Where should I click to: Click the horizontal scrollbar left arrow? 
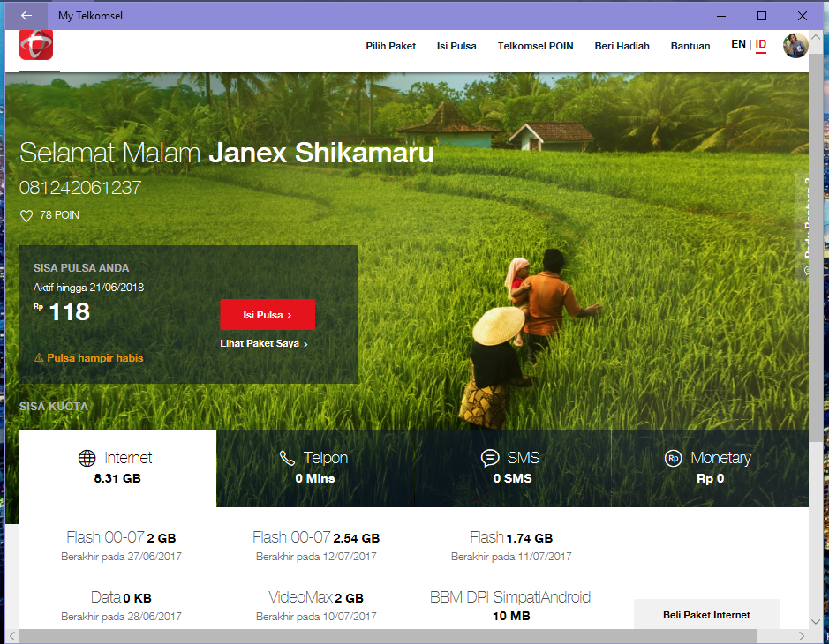[12, 636]
